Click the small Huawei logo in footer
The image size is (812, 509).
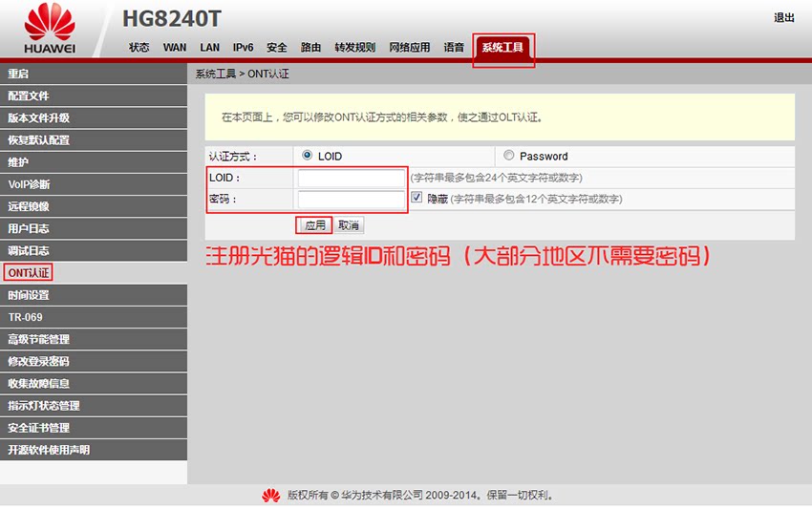271,496
